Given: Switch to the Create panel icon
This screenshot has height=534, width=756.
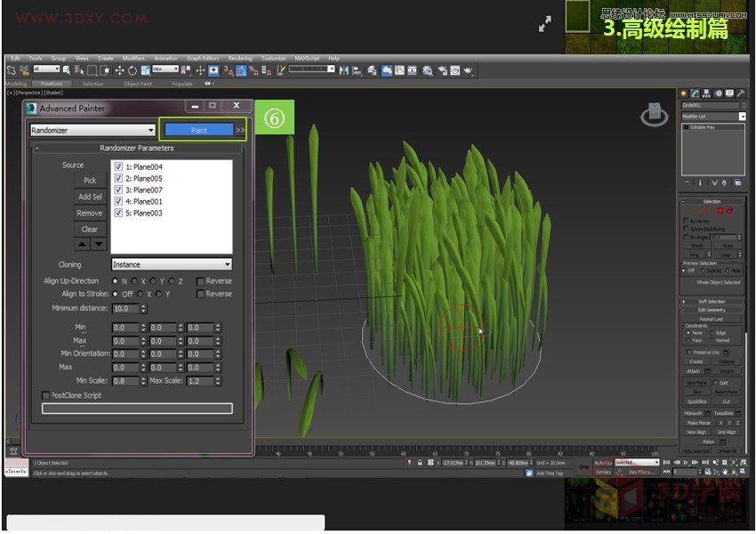Looking at the screenshot, I should (683, 93).
